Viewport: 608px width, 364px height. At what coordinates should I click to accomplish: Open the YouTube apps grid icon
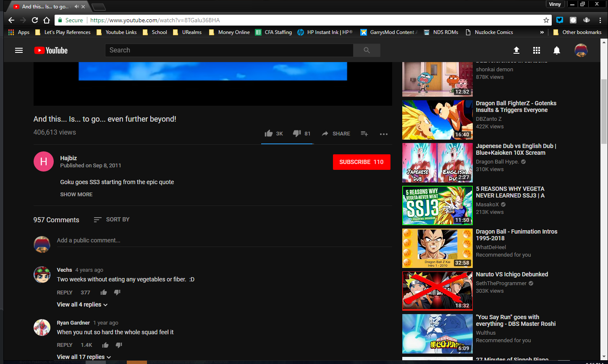click(537, 50)
